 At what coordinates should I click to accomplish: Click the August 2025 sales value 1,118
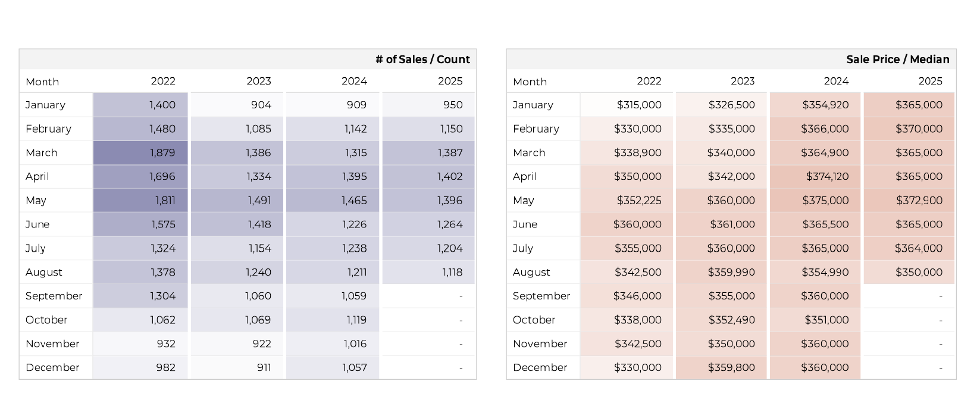(428, 272)
